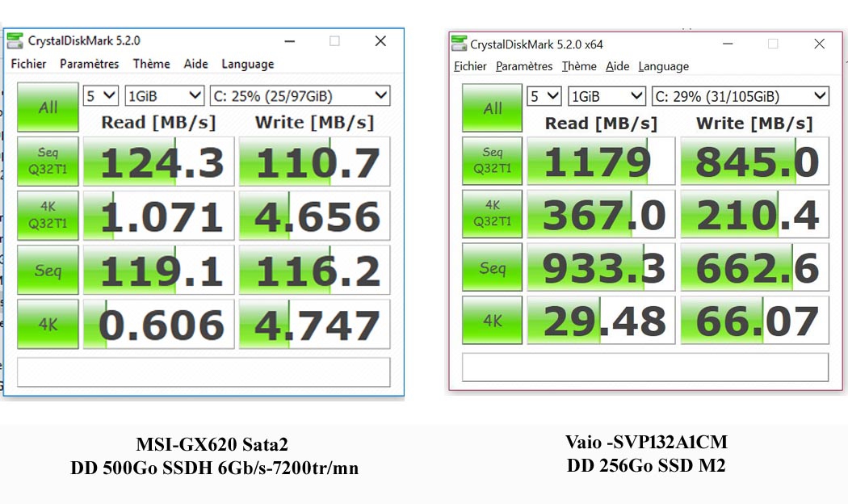This screenshot has height=504, width=848.
Task: Open Thème menu in CrystalDiskMark 5.2.0 window
Action: click(x=152, y=64)
